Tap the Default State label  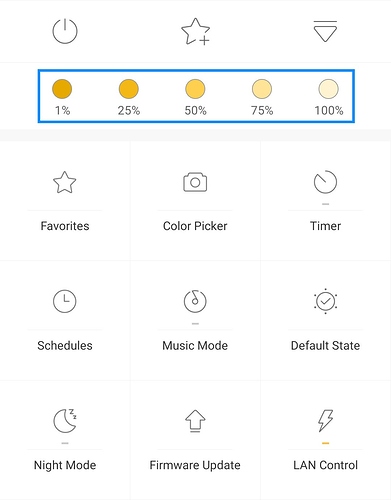coord(325,346)
